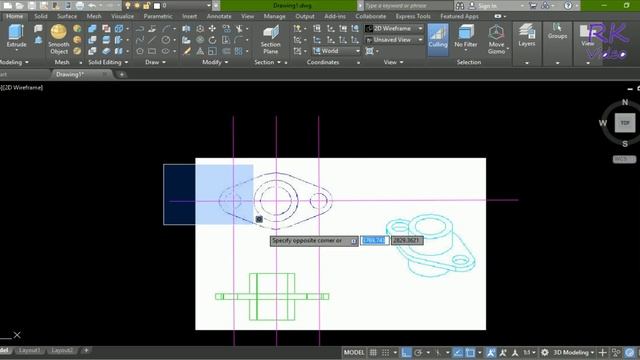Screen dimensions: 640x360
Task: Click the binoculars search icon
Action: 460,5
